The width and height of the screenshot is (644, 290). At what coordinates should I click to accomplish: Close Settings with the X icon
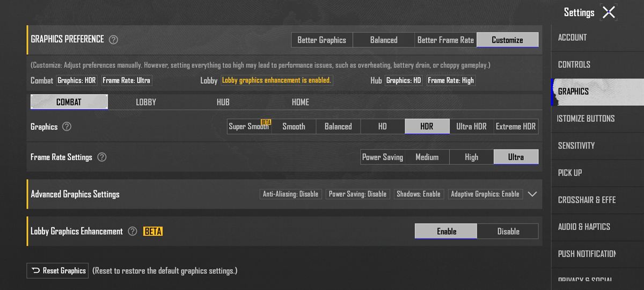coord(609,12)
